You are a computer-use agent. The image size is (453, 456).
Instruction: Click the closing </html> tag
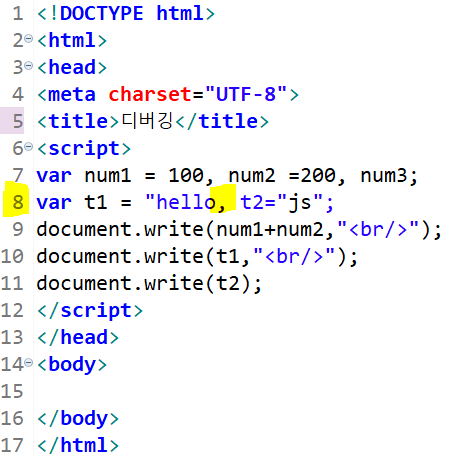[x=78, y=445]
